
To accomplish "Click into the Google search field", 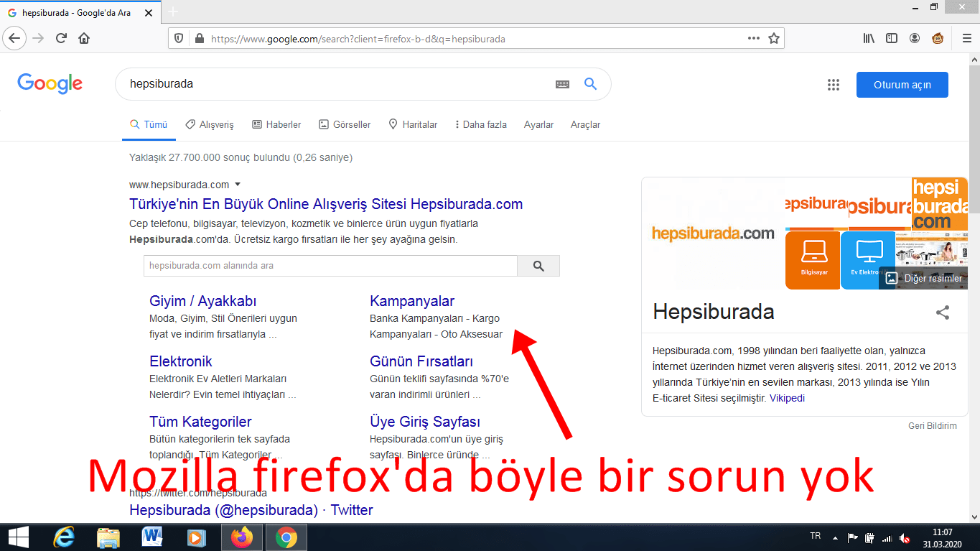I will (337, 84).
